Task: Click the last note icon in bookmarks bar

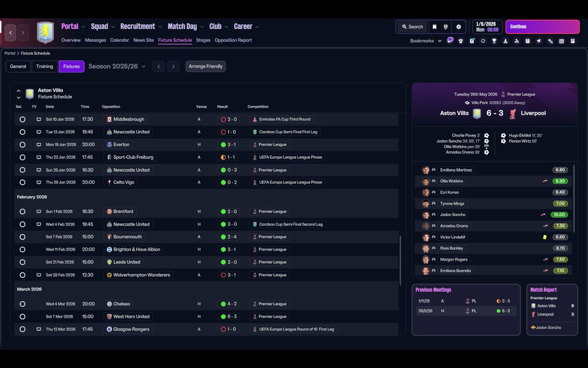Action: [572, 41]
